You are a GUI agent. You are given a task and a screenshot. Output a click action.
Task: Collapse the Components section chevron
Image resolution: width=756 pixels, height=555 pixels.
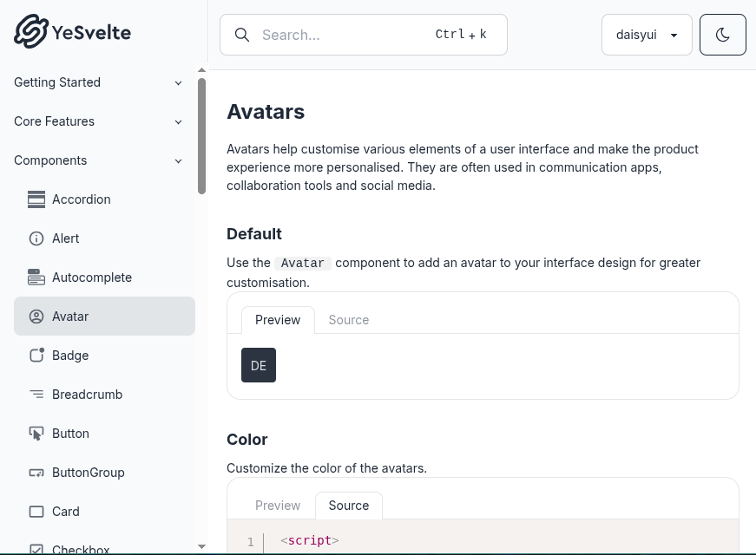tap(179, 161)
